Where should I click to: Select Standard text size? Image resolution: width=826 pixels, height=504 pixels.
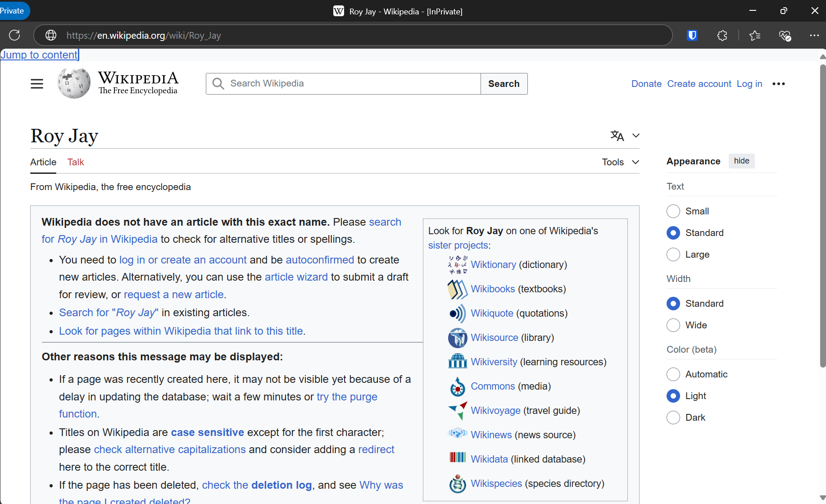click(x=673, y=233)
